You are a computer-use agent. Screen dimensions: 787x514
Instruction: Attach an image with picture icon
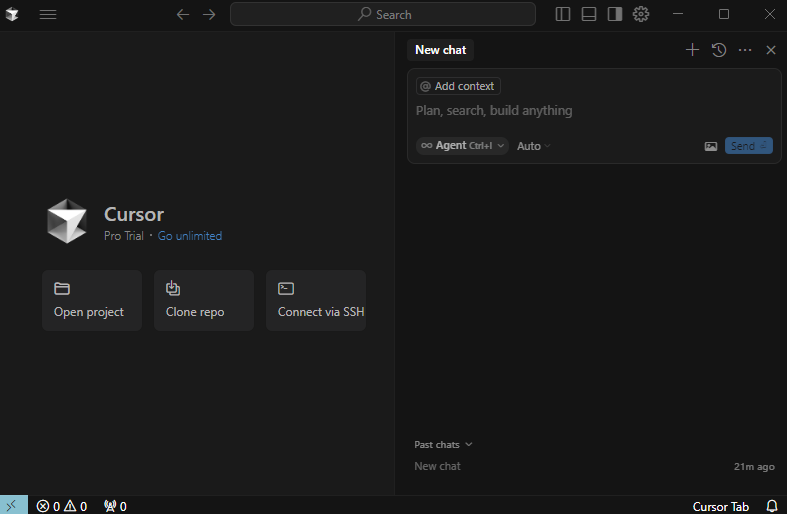[x=711, y=146]
